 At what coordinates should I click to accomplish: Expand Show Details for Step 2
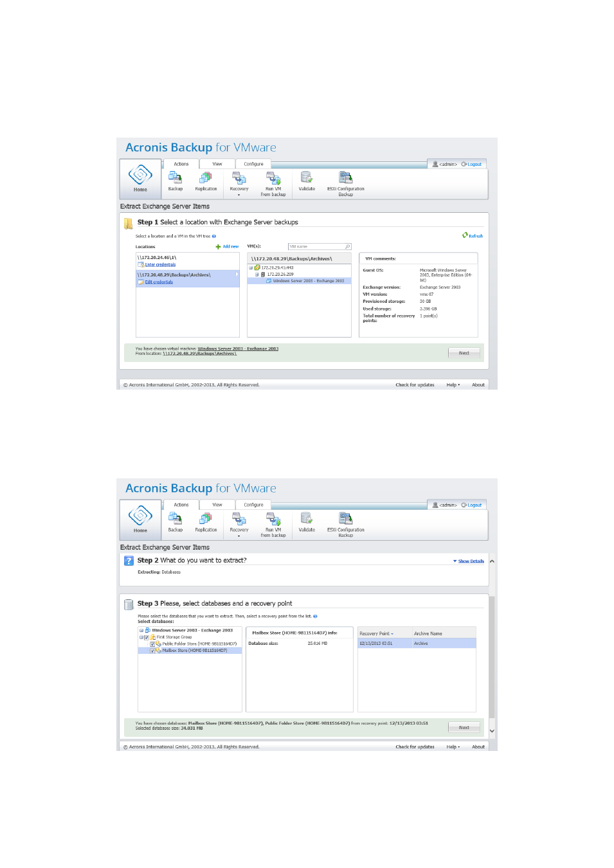click(x=469, y=561)
